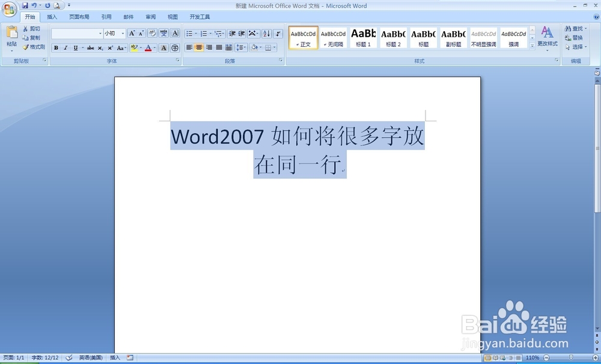Image resolution: width=601 pixels, height=364 pixels.
Task: Switch to the Page Layout (页面布局) tab
Action: pyautogui.click(x=79, y=17)
